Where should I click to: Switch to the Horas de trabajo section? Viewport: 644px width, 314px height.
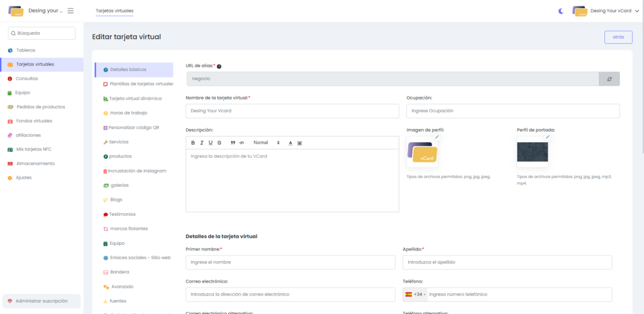(x=128, y=113)
